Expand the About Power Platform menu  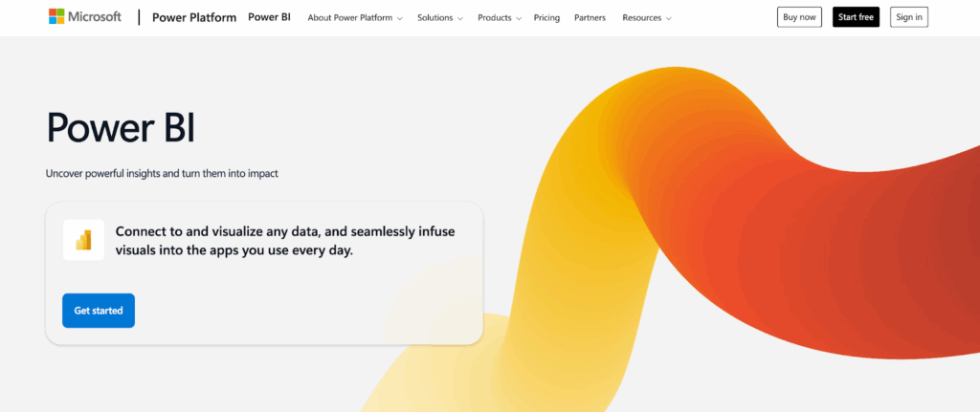pos(354,17)
